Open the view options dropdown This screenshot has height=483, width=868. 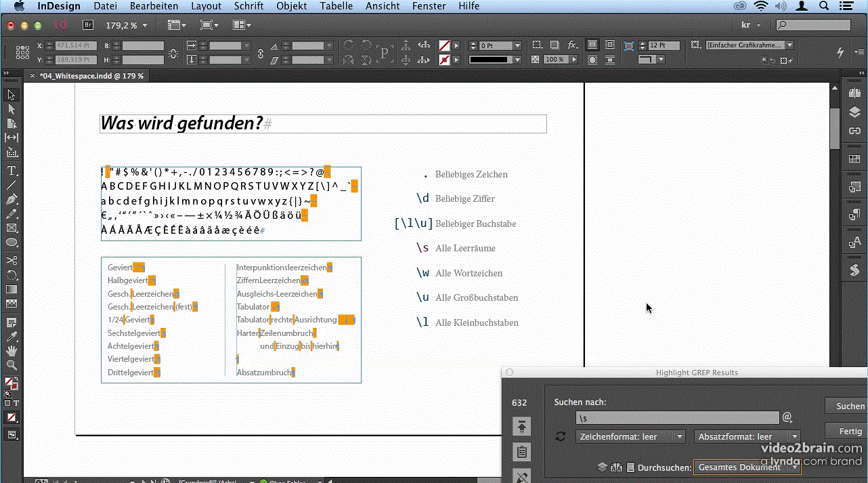177,25
